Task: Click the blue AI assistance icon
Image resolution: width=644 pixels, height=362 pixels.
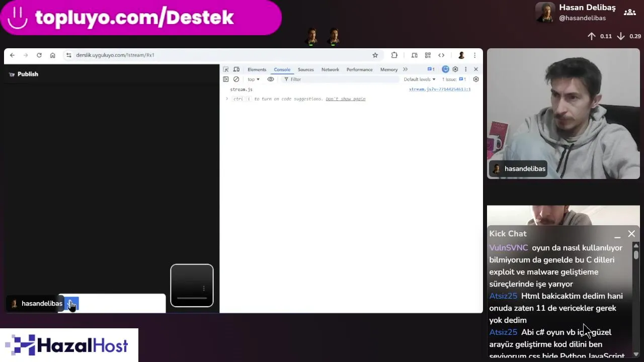Action: click(445, 69)
